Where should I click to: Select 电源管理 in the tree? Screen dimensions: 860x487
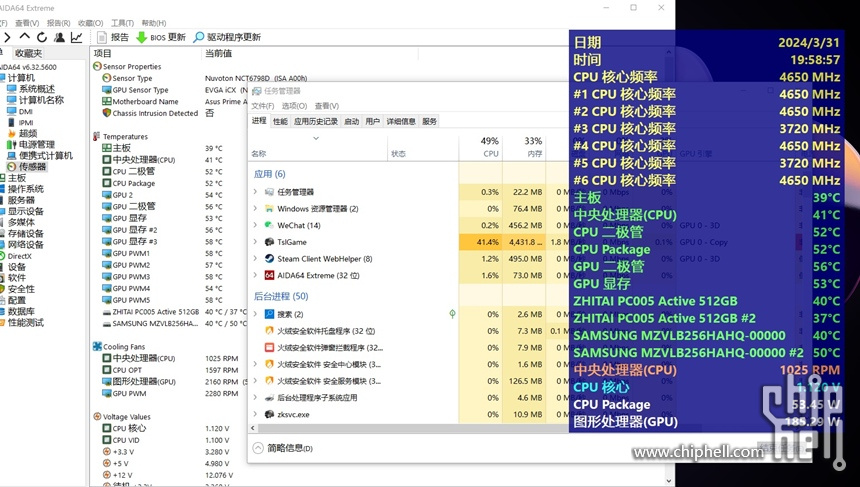tap(37, 145)
